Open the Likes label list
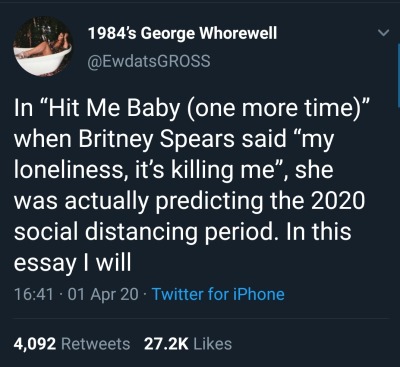Screen dimensions: 400x367 tap(213, 344)
